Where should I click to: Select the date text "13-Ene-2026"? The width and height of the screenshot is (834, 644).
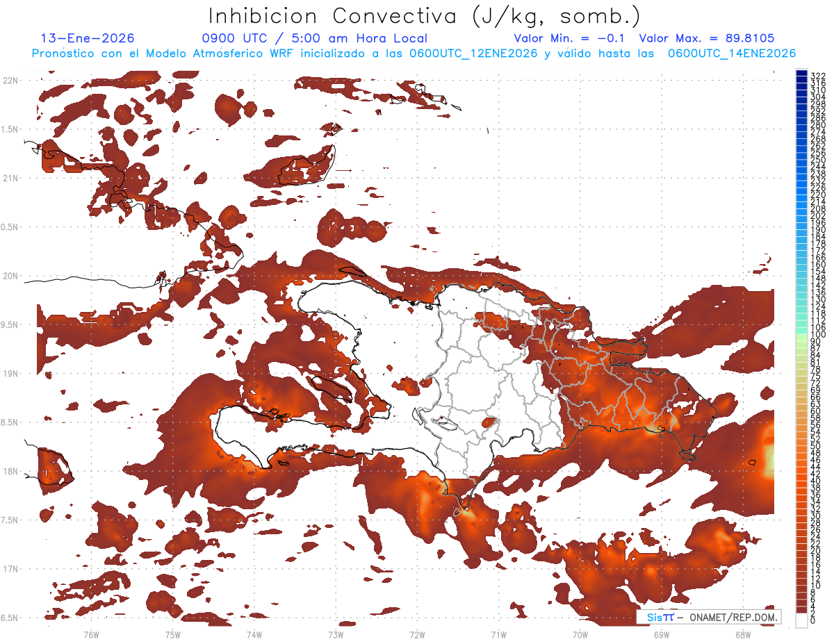[x=88, y=38]
